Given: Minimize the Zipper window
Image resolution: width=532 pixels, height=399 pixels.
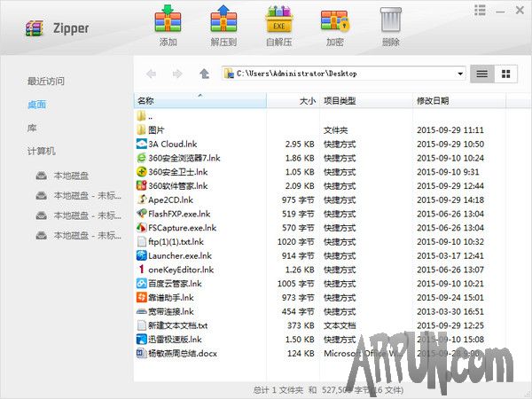Looking at the screenshot, I should click(x=500, y=12).
